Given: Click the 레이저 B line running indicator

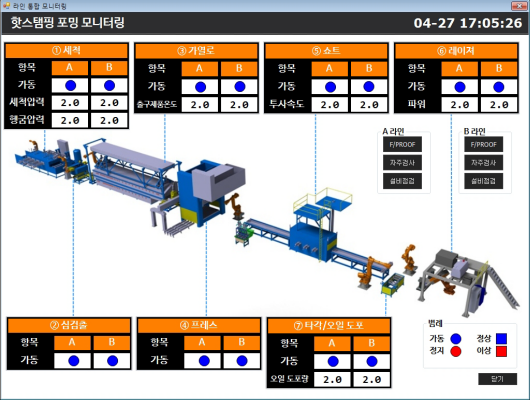Looking at the screenshot, I should [499, 87].
